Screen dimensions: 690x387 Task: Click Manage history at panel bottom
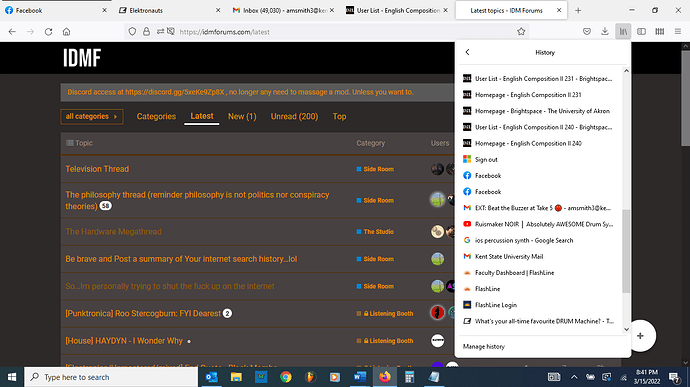(484, 346)
